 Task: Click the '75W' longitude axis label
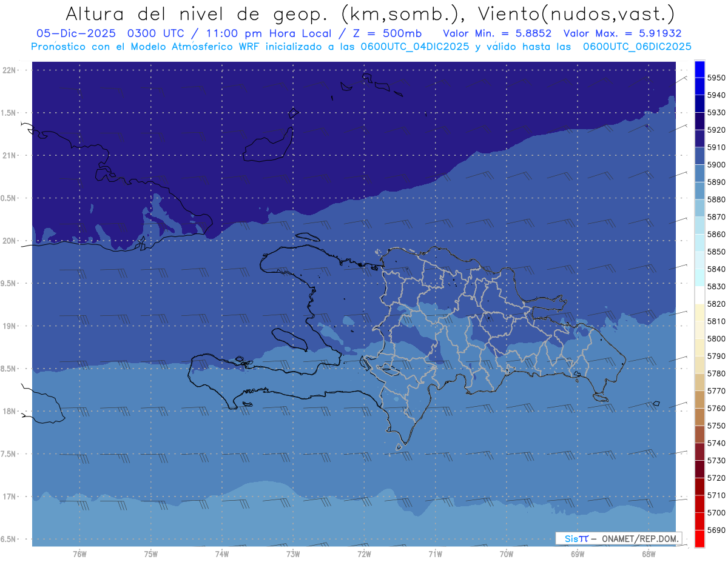click(151, 554)
